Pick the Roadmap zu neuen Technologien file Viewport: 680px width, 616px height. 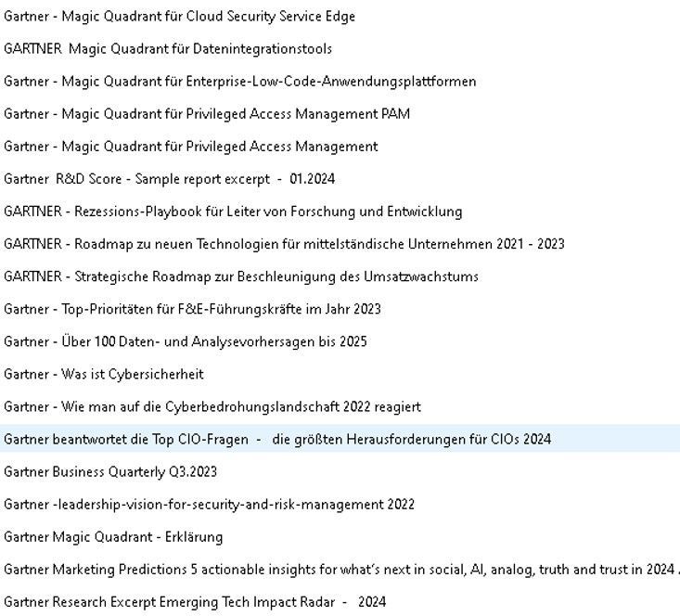point(284,244)
